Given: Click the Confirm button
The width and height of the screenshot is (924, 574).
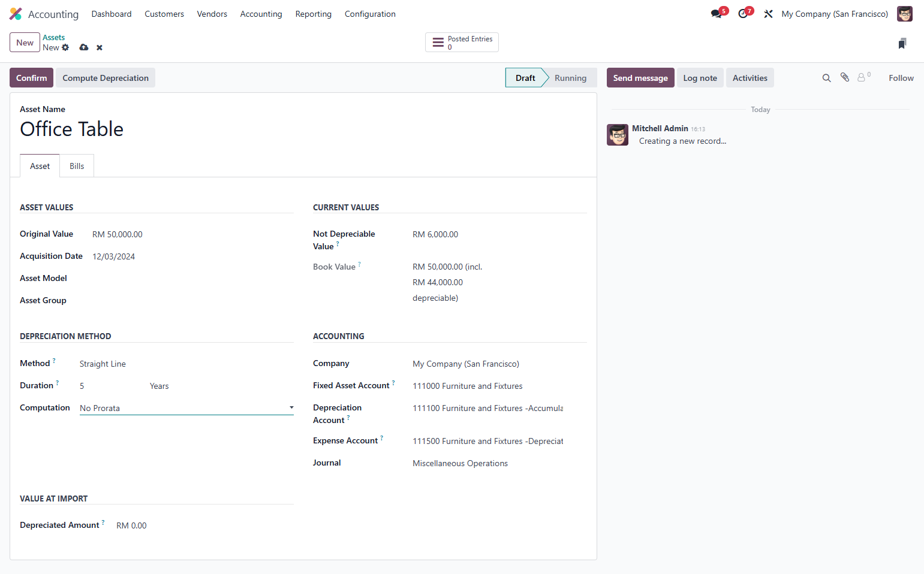Looking at the screenshot, I should (x=32, y=78).
